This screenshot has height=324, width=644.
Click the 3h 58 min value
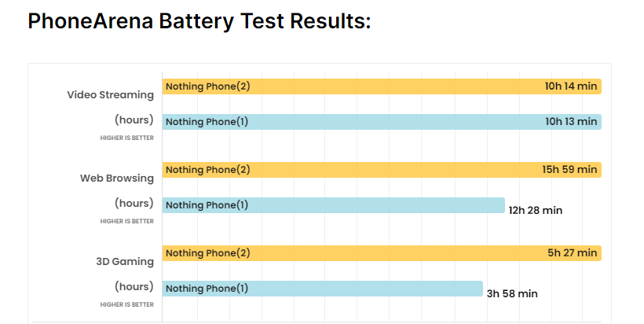512,293
